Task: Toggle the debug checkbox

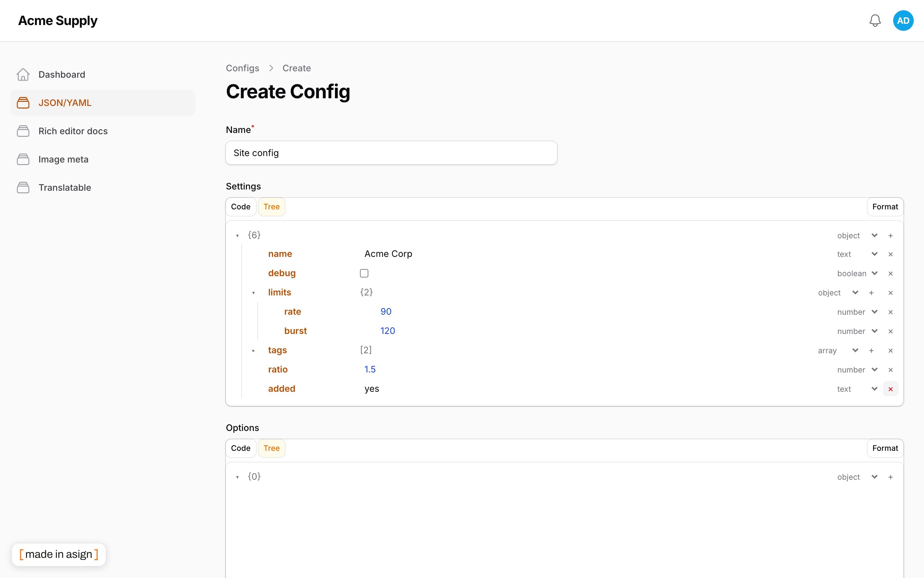Action: coord(364,273)
